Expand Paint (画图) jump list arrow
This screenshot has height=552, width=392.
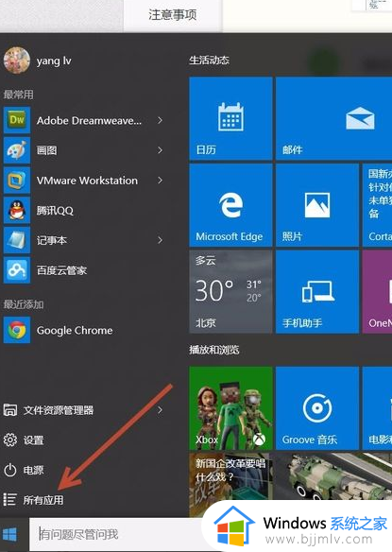pyautogui.click(x=161, y=150)
